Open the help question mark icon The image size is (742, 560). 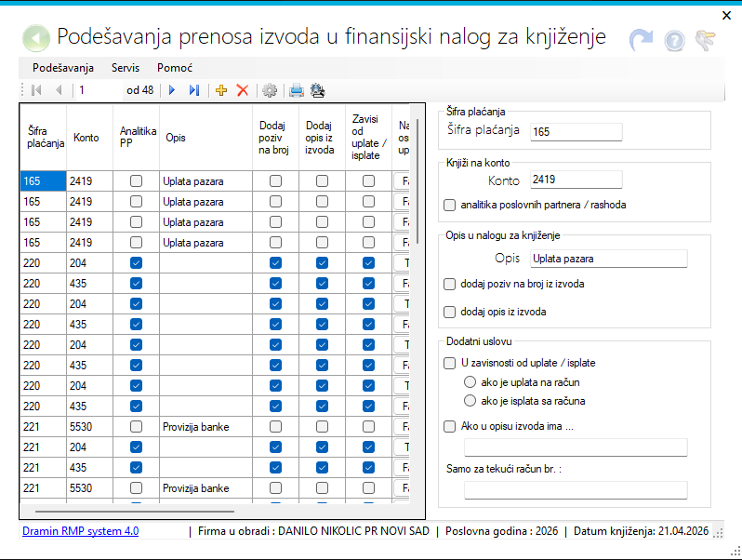[x=674, y=41]
